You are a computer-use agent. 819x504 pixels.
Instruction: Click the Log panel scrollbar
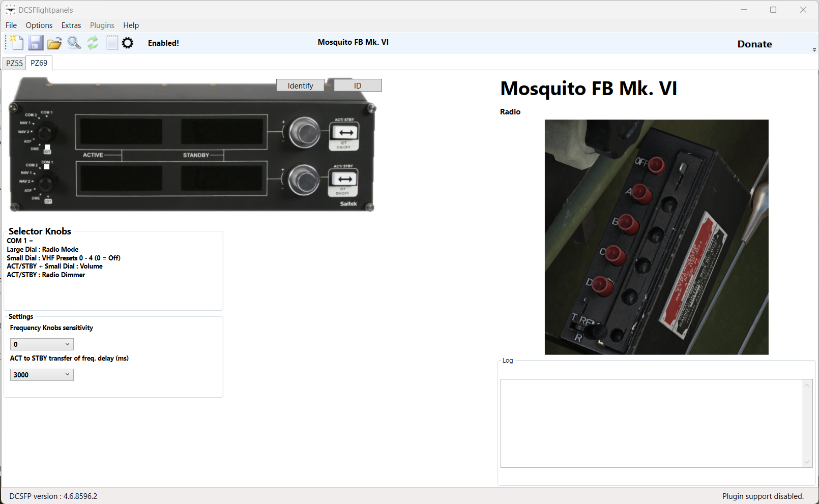pos(806,423)
